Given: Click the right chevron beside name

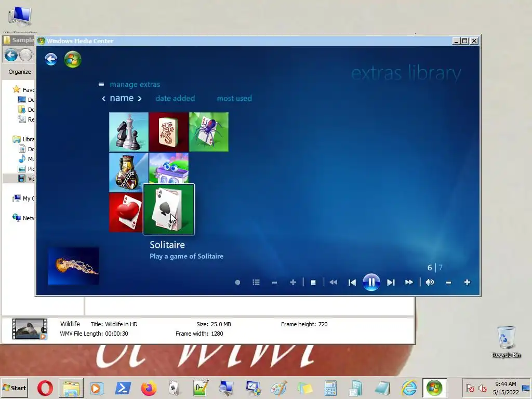Looking at the screenshot, I should point(139,99).
